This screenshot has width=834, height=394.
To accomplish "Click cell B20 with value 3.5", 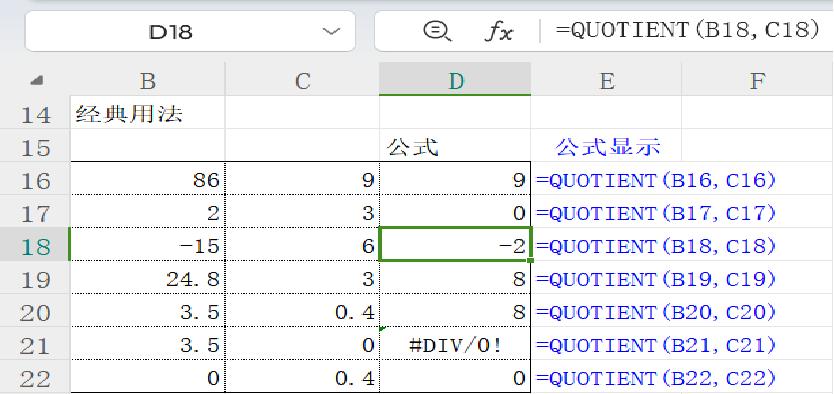I will [147, 311].
